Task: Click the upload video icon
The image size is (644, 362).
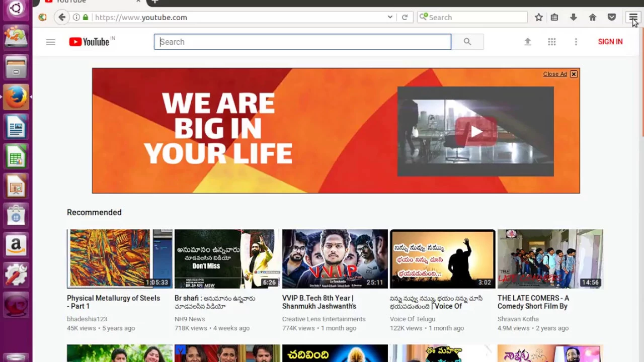Action: click(x=528, y=42)
